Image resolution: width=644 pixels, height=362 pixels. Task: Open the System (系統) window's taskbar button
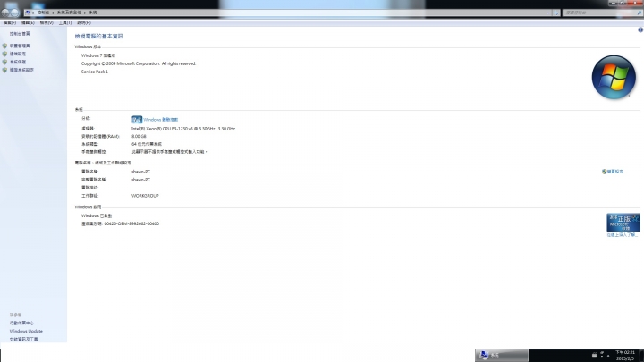point(502,355)
